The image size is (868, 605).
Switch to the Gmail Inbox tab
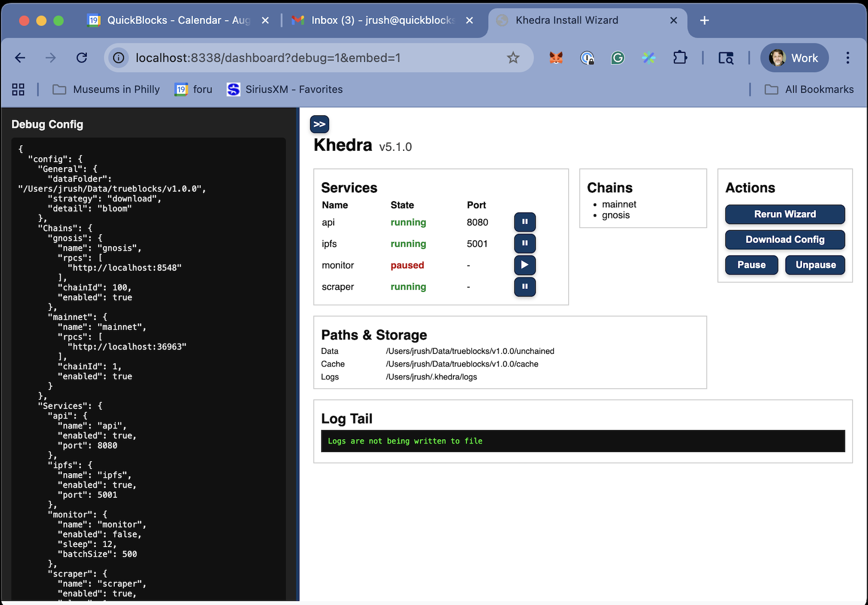coord(374,20)
